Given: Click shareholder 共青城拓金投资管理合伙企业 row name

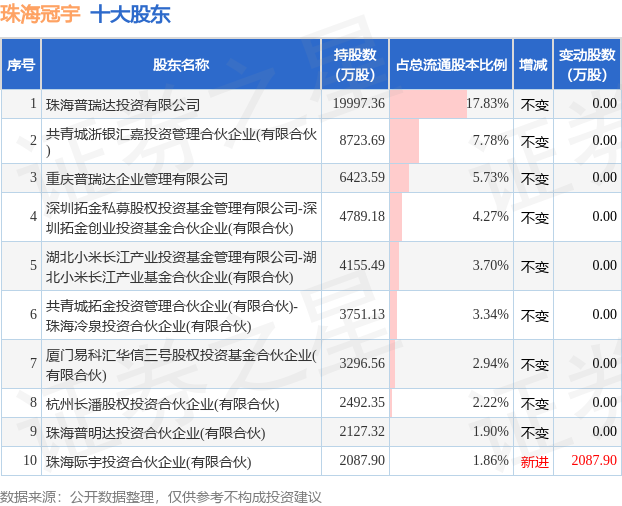Looking at the screenshot, I should (171, 316).
